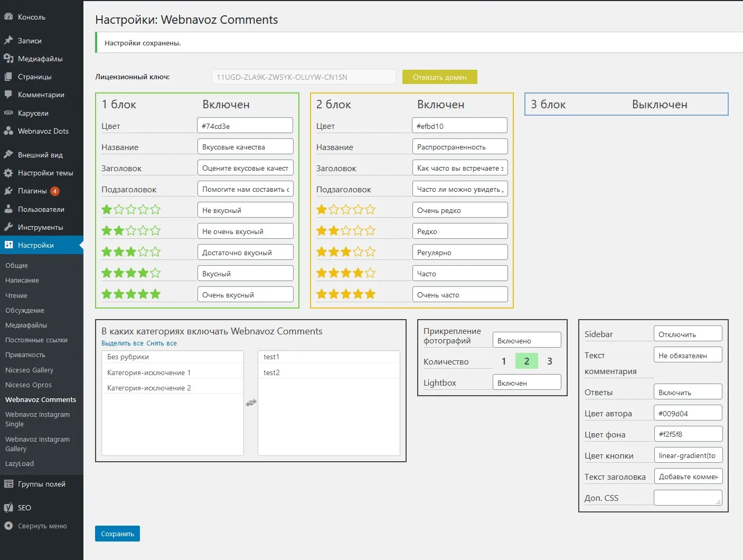Click the Записи pin icon
The image size is (743, 560).
pos(8,41)
